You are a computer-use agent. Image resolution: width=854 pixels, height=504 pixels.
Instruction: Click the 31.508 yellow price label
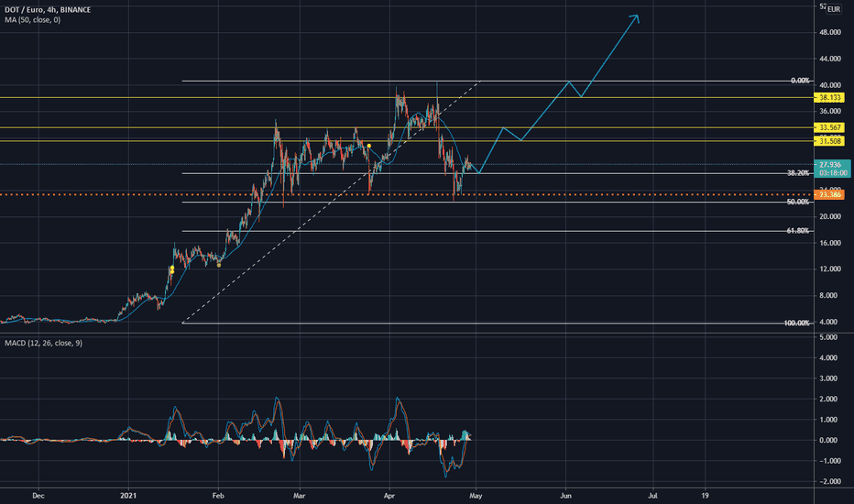click(829, 141)
